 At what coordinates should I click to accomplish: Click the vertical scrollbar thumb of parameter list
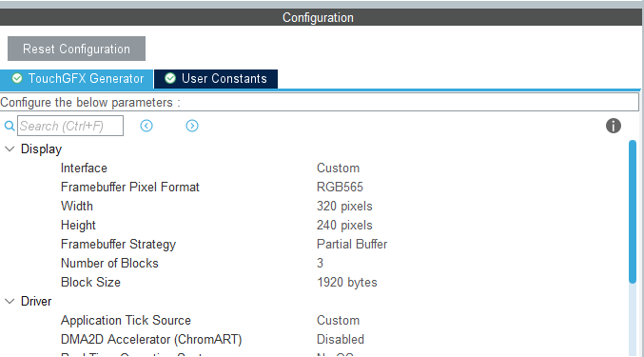coord(633,211)
